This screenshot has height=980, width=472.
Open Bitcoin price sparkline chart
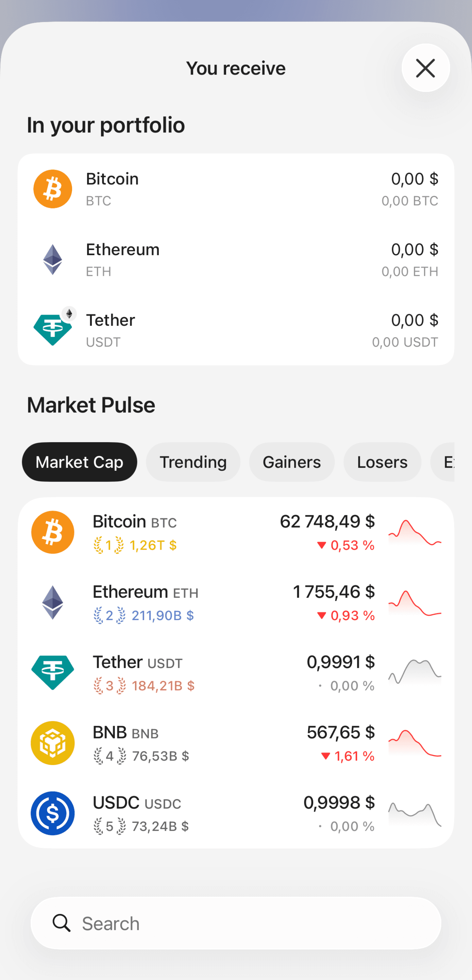click(415, 533)
